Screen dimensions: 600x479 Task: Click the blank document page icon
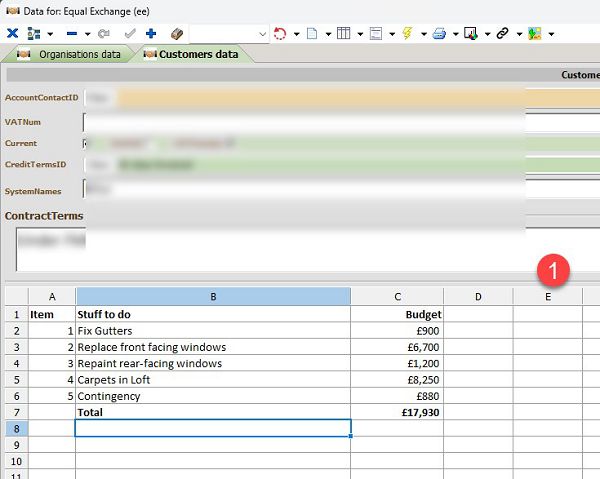click(x=311, y=33)
